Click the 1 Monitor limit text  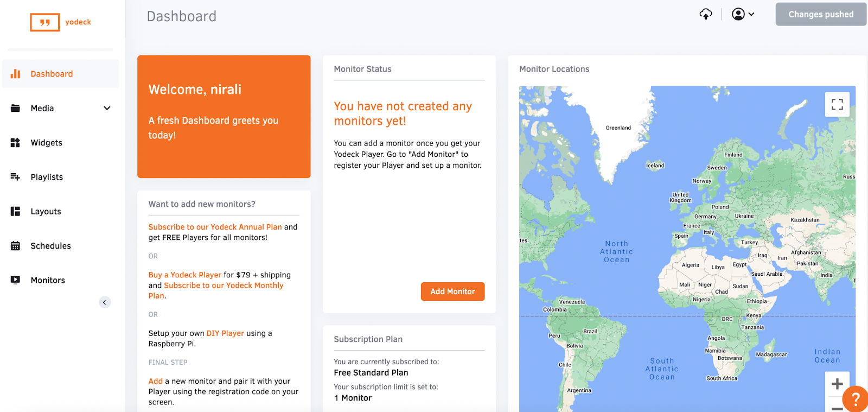tap(353, 398)
